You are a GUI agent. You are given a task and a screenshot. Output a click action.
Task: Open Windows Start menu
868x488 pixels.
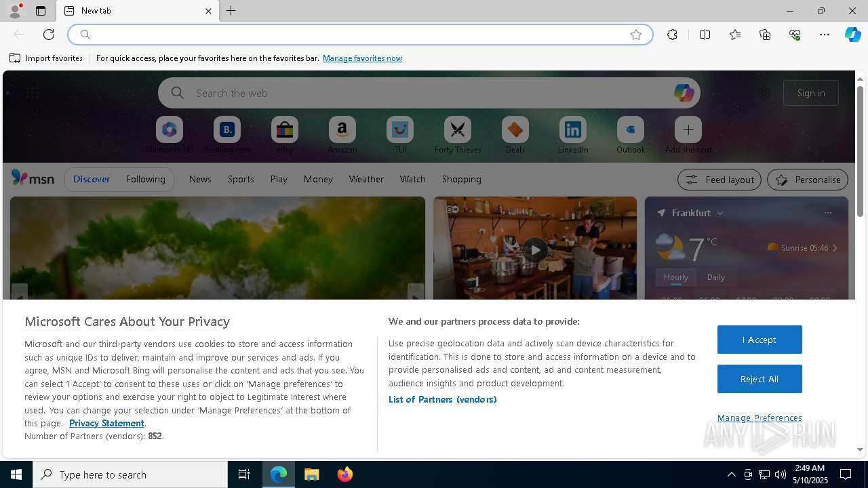[16, 474]
